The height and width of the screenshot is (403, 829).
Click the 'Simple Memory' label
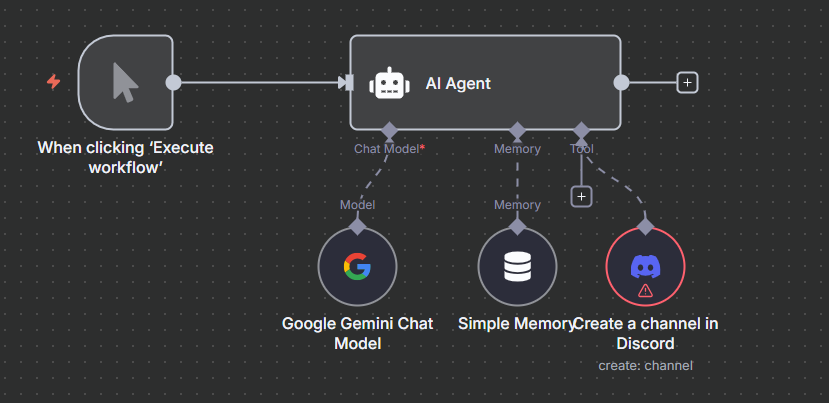(x=517, y=324)
